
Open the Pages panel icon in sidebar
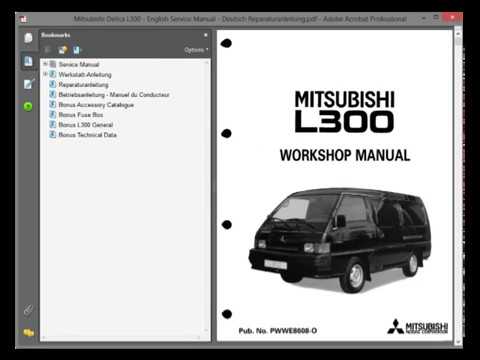pos(28,38)
